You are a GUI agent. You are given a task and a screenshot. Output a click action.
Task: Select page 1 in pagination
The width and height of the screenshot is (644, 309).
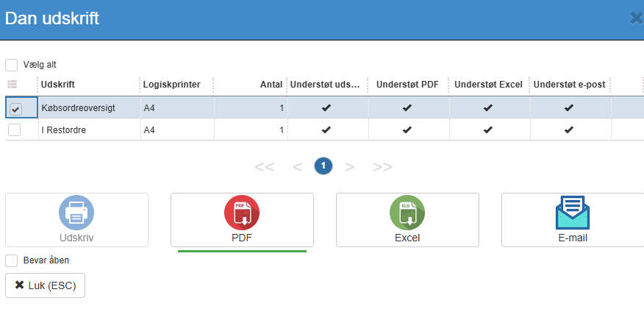[x=323, y=166]
